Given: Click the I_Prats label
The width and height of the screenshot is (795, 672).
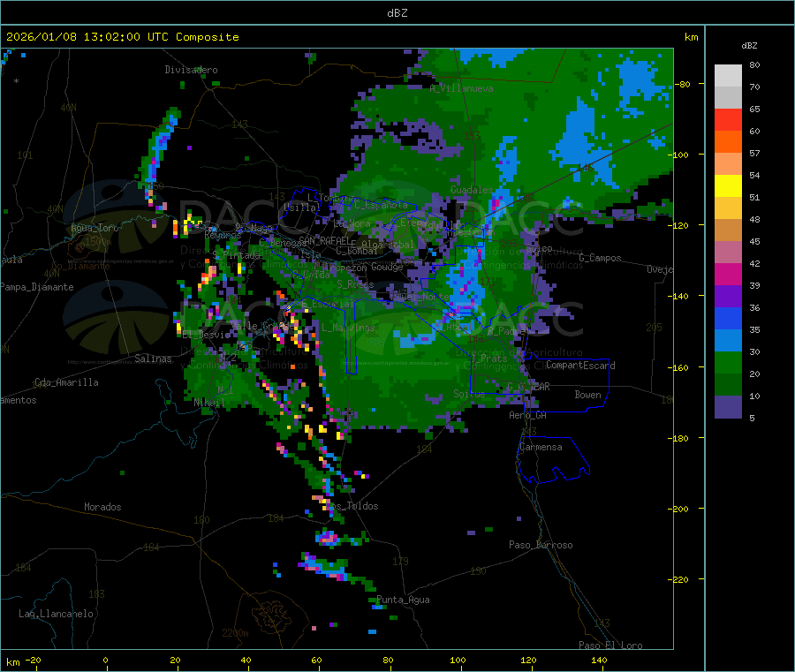Looking at the screenshot, I should 489,359.
